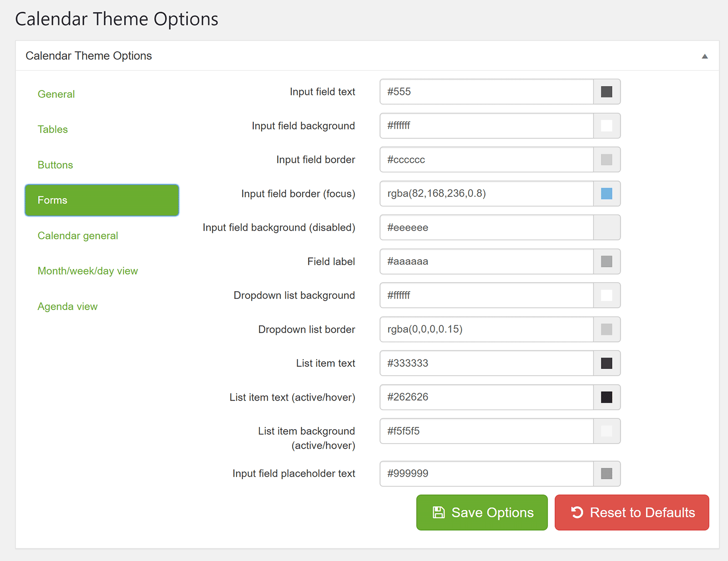Click the Input field border #cccccc swatch
Viewport: 728px width, 561px height.
[607, 160]
